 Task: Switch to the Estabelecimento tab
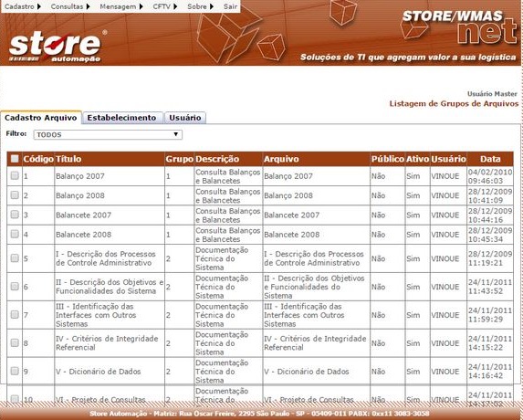coord(121,118)
